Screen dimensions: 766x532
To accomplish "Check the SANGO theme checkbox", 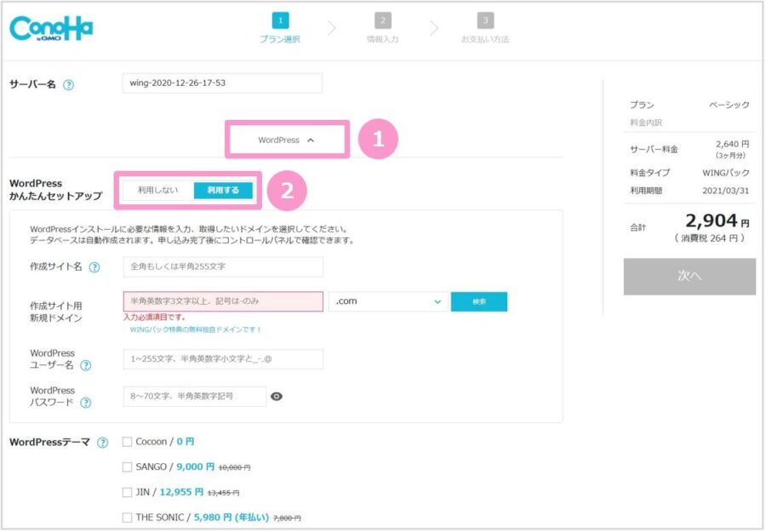I will pos(127,467).
